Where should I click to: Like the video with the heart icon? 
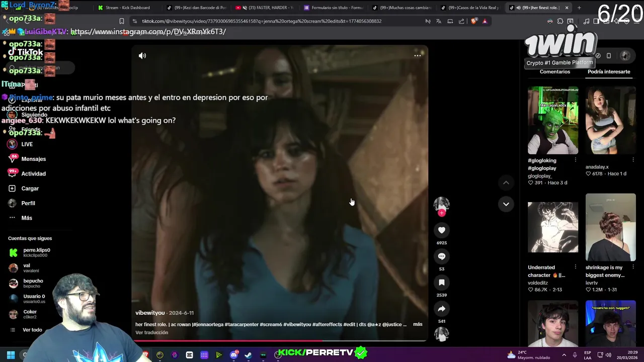[x=441, y=230]
